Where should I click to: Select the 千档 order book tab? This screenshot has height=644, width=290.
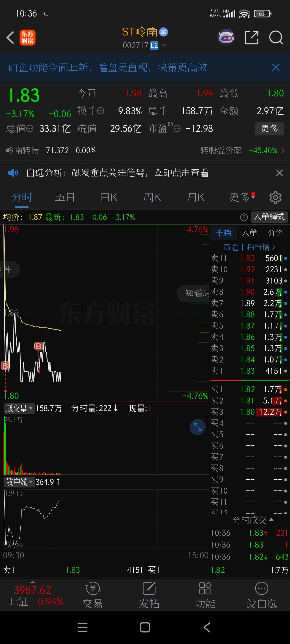(223, 233)
